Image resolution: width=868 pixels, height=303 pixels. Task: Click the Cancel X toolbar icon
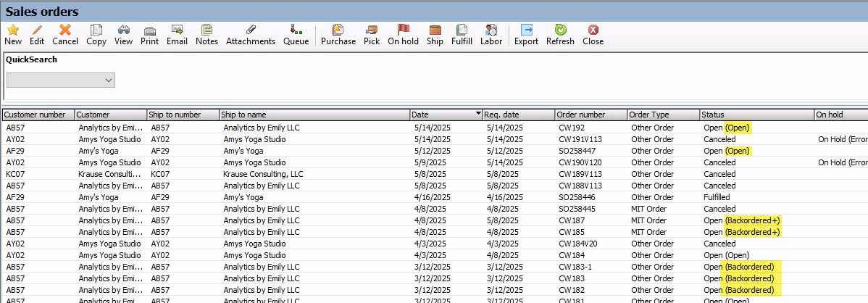(x=65, y=30)
